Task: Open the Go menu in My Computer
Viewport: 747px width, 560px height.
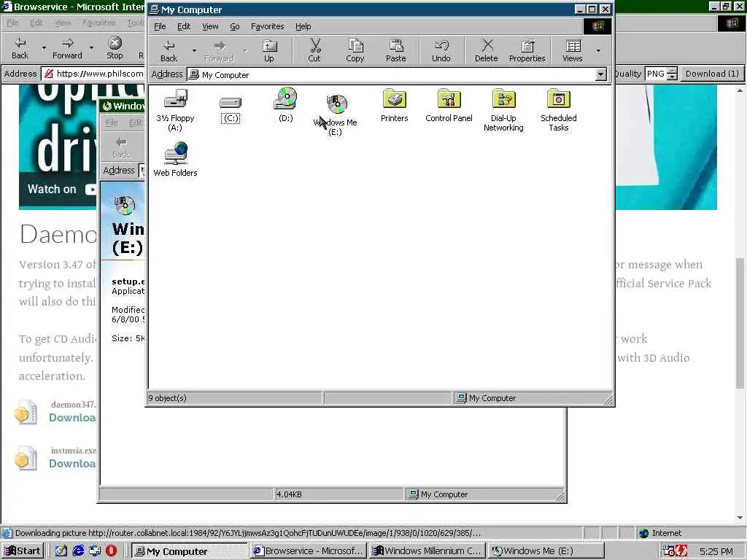Action: (235, 26)
